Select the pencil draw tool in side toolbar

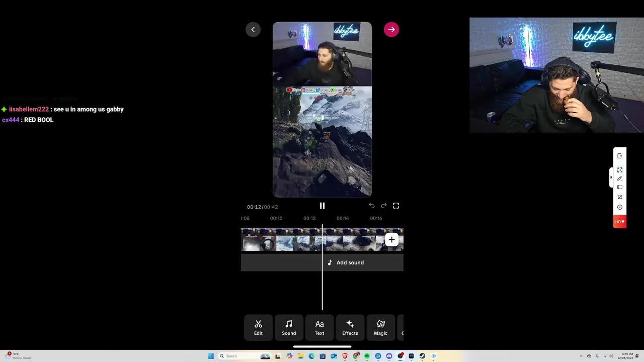coord(620,178)
